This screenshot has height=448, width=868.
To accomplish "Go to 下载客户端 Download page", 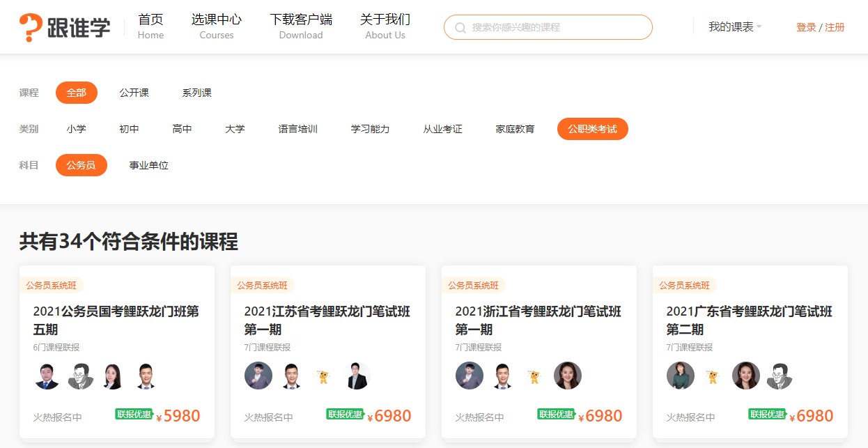I will click(x=301, y=26).
